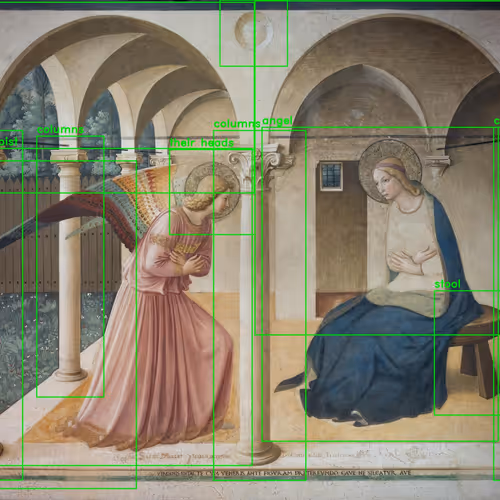Image resolution: width=500 pixels, height=500 pixels.
Task: Click the circular medallion between the arches
Action: pos(254,31)
